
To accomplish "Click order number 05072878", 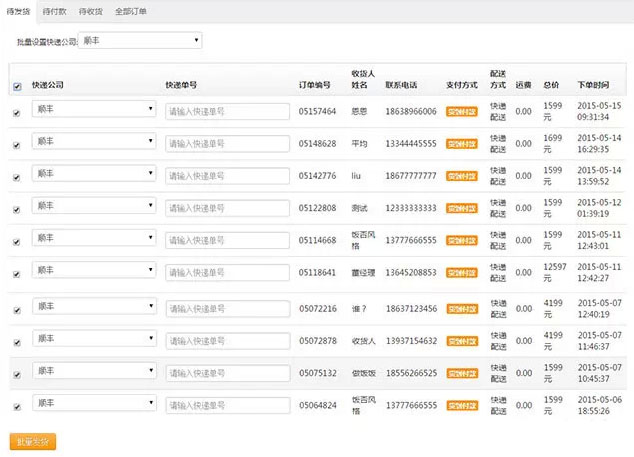I will point(317,341).
